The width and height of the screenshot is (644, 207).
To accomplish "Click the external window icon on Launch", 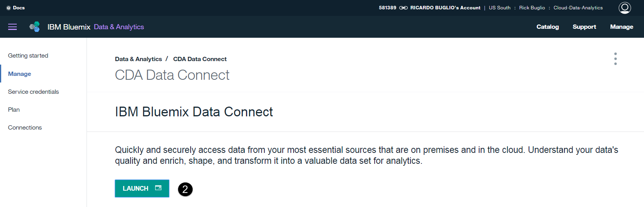I will point(158,188).
